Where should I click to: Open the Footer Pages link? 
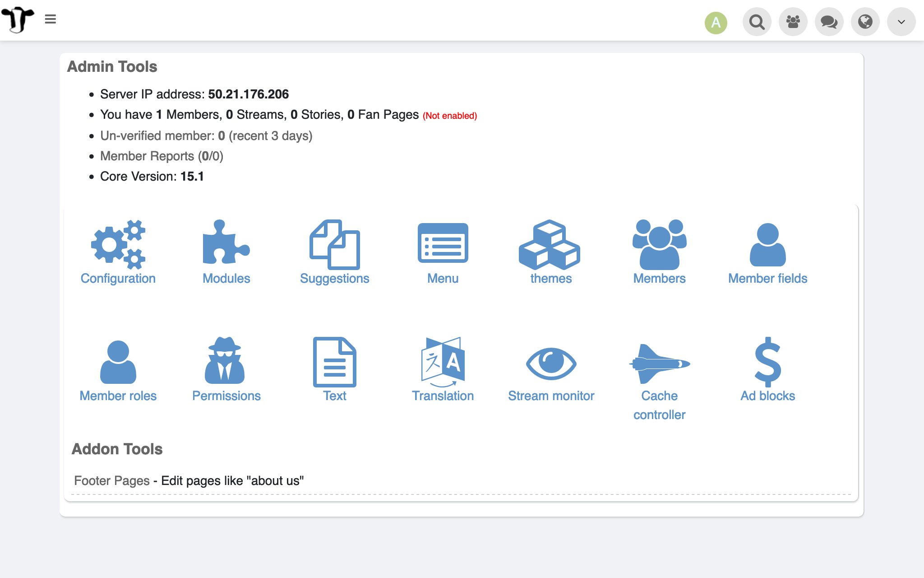tap(112, 480)
